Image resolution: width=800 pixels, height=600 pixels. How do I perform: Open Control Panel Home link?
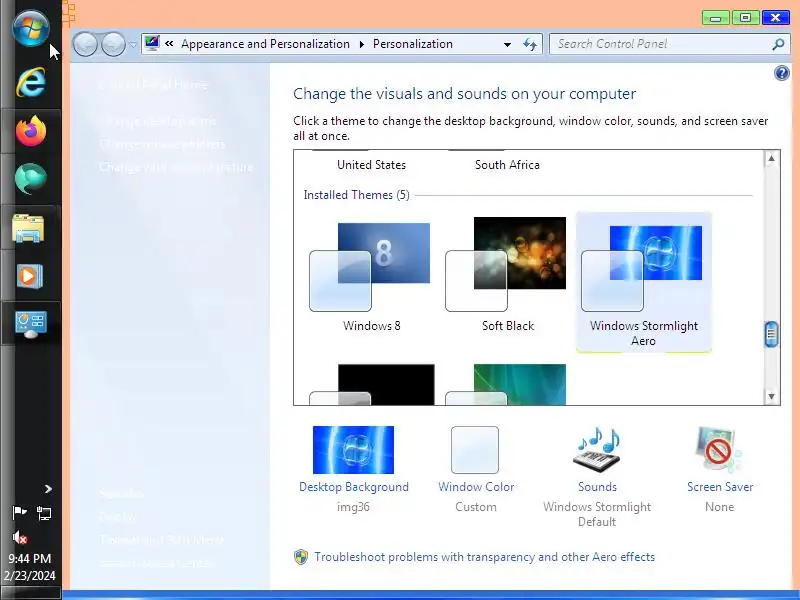coord(154,84)
